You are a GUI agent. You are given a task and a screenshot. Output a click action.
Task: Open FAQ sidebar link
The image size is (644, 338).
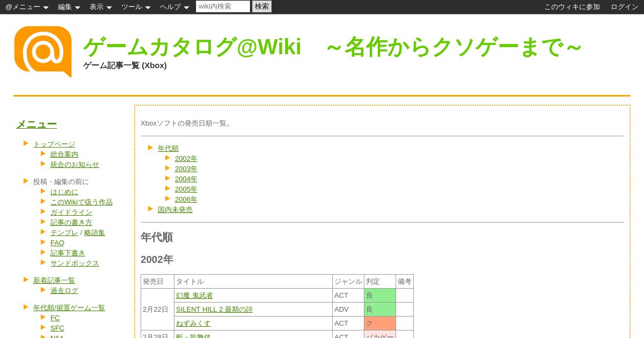pyautogui.click(x=57, y=243)
